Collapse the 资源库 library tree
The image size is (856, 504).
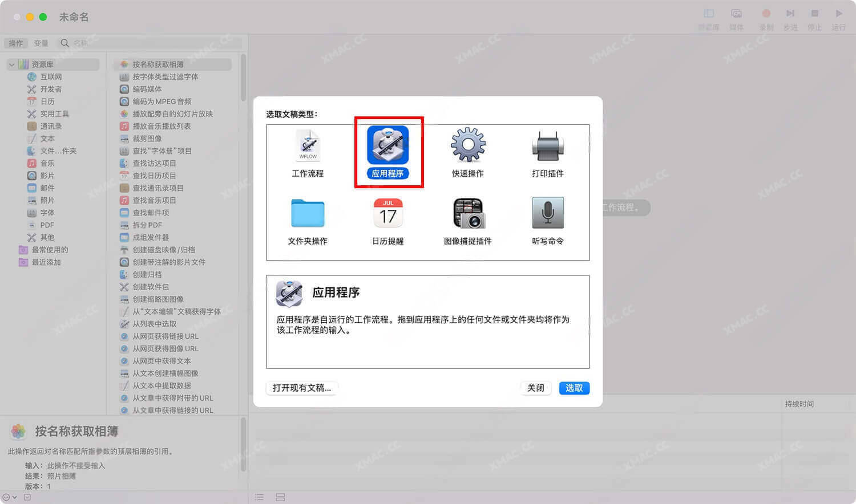click(x=11, y=64)
